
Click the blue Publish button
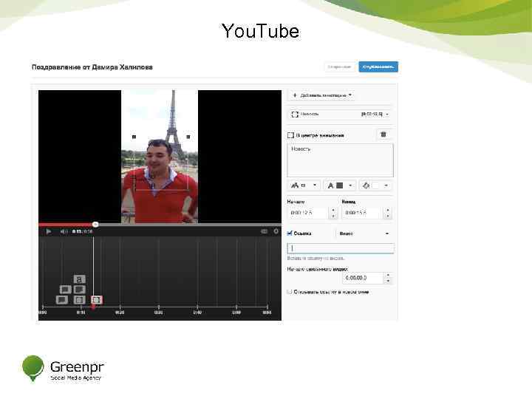378,66
